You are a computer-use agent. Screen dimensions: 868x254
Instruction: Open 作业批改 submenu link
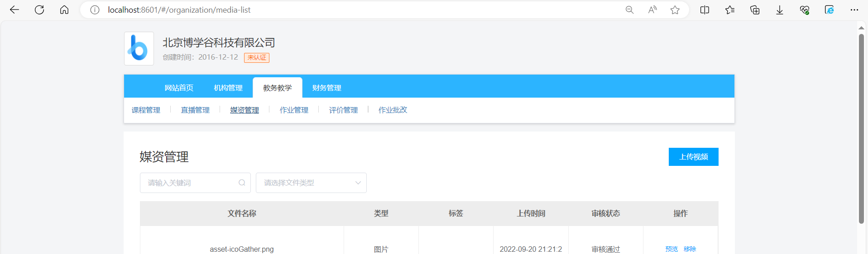coord(393,110)
